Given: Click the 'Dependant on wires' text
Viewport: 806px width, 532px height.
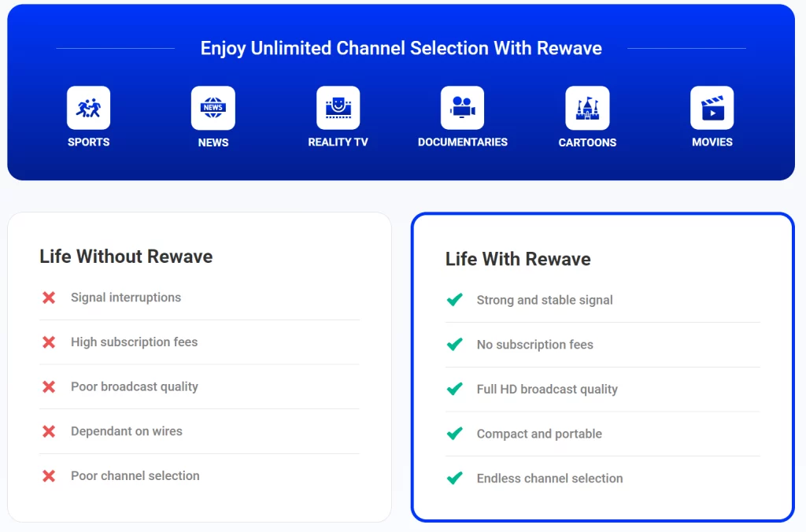Looking at the screenshot, I should [x=127, y=431].
